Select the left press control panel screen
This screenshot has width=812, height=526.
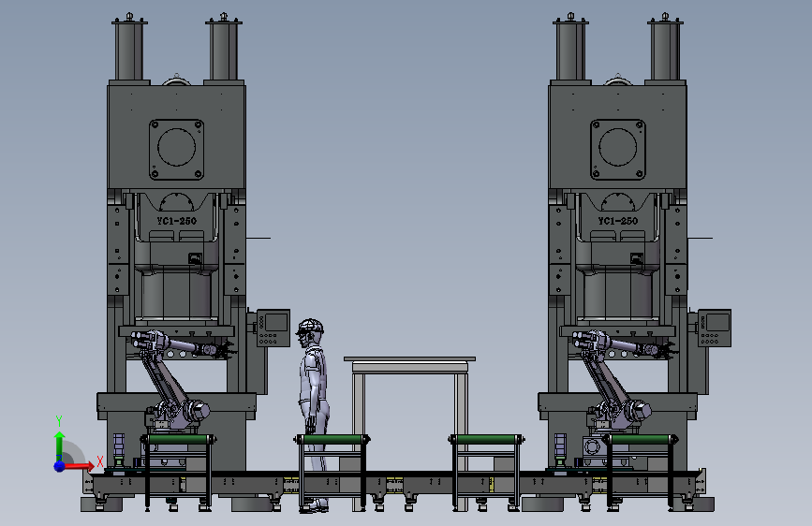point(276,322)
